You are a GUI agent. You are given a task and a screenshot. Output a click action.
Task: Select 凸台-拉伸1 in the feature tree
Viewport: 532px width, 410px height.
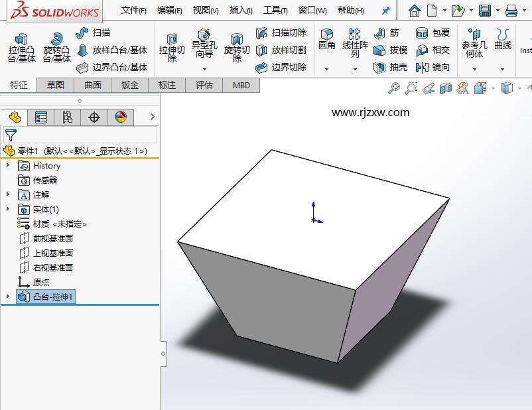click(52, 297)
